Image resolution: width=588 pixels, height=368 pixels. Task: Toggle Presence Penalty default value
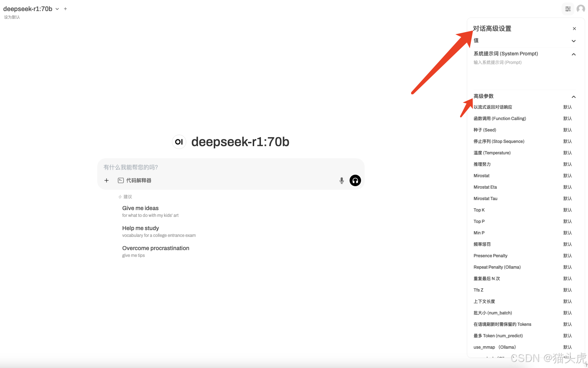click(x=568, y=256)
